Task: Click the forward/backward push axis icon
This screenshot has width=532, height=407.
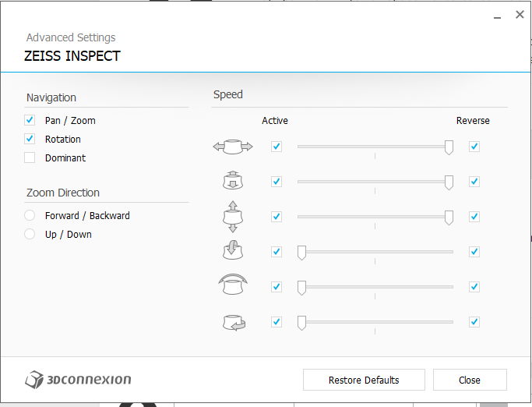Action: click(x=233, y=182)
